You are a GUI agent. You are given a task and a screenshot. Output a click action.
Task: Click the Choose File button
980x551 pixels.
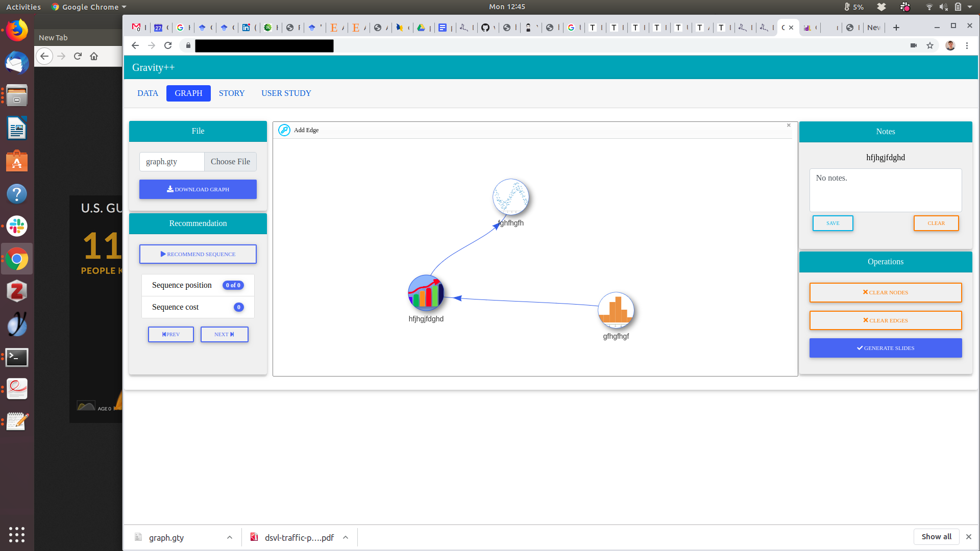[230, 162]
